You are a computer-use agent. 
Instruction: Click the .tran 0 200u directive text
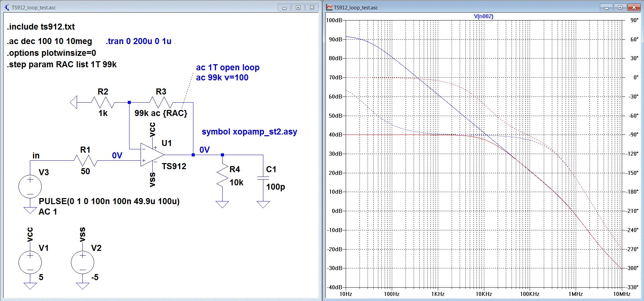[x=139, y=41]
